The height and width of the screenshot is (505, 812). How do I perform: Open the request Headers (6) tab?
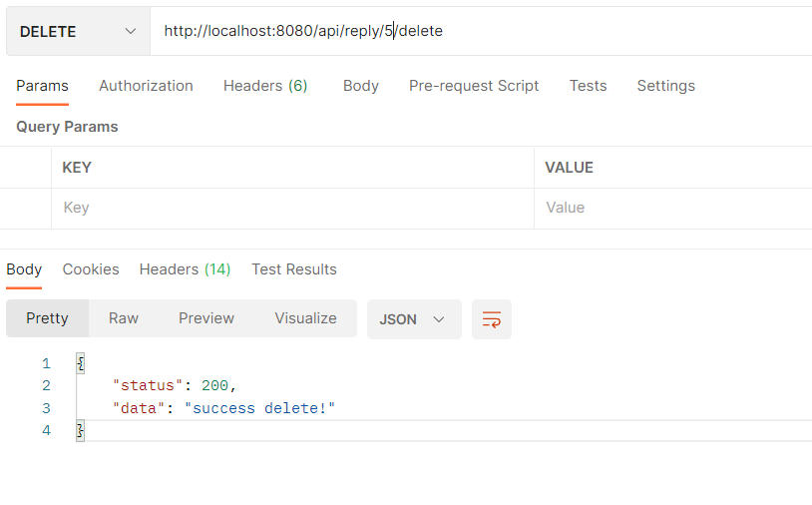coord(265,86)
